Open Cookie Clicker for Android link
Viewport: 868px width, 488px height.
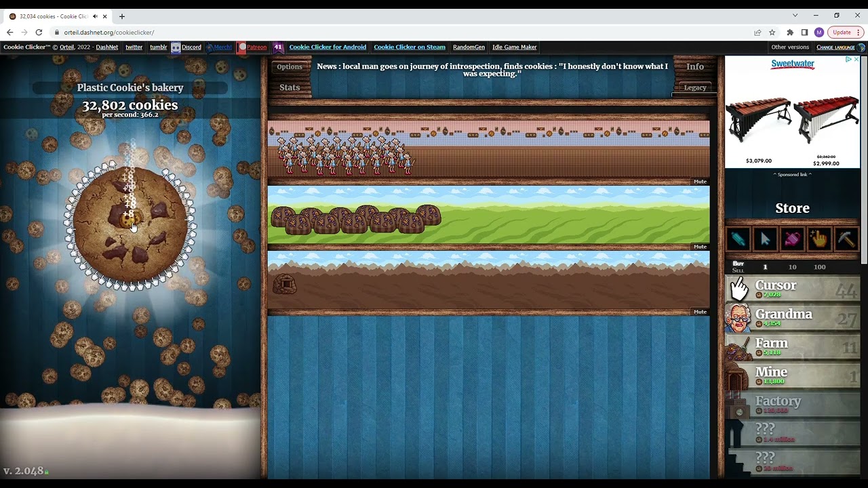328,47
